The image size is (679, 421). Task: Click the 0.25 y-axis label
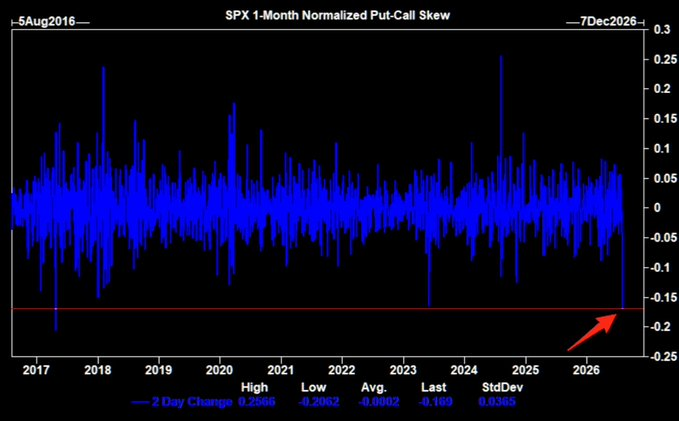666,59
